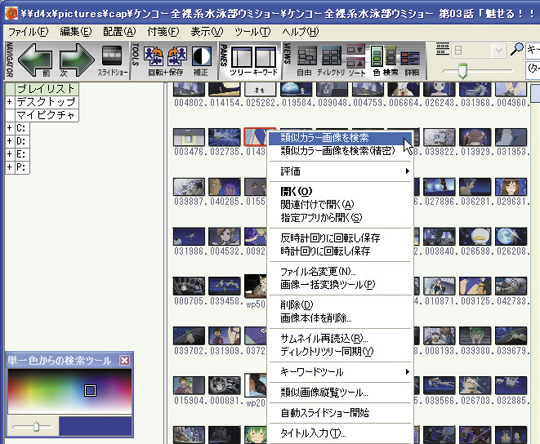Open the ファイル(F) menu

click(28, 32)
